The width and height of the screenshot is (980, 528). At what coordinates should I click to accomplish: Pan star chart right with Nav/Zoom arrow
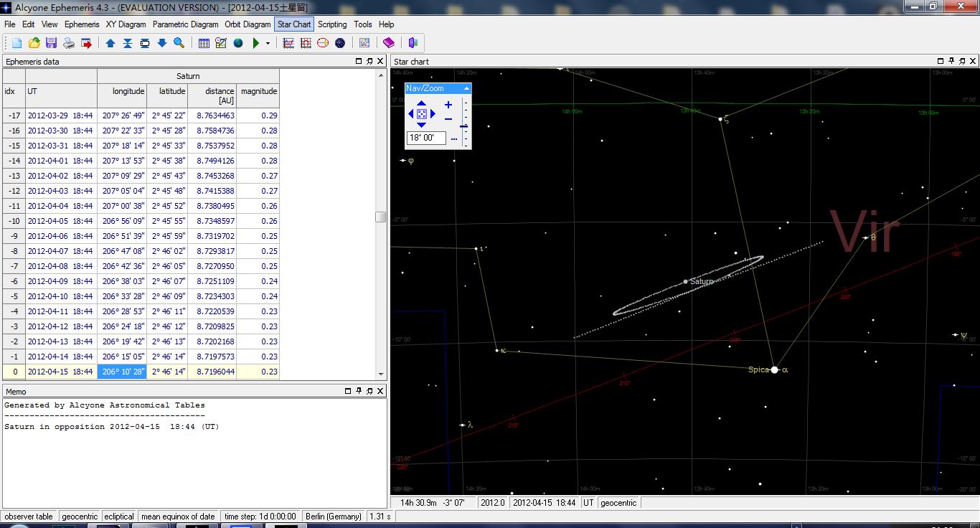433,114
